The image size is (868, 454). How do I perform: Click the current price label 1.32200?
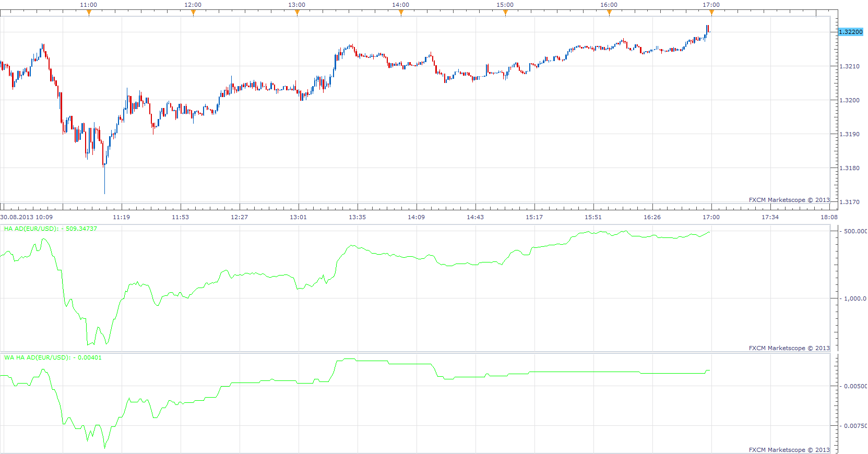(851, 32)
